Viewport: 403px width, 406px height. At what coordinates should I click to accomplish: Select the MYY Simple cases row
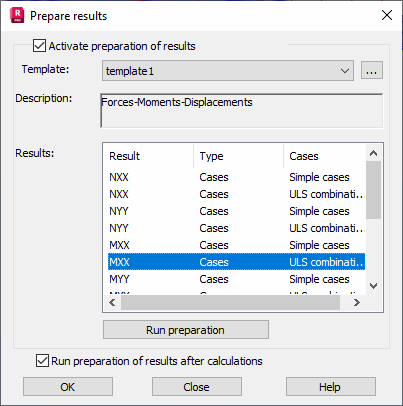236,279
